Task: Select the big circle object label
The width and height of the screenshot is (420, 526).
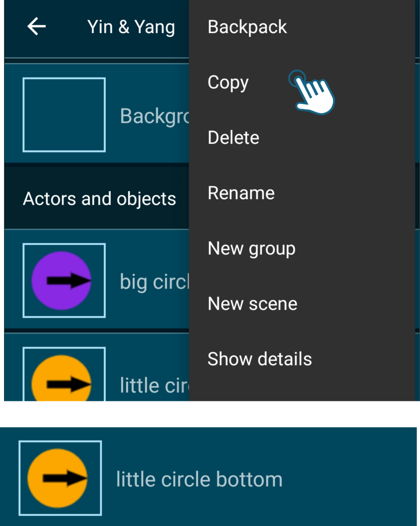Action: coord(154,282)
